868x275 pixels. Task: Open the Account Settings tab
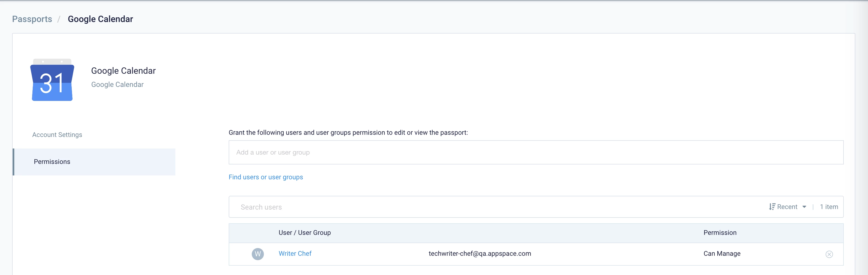(57, 134)
